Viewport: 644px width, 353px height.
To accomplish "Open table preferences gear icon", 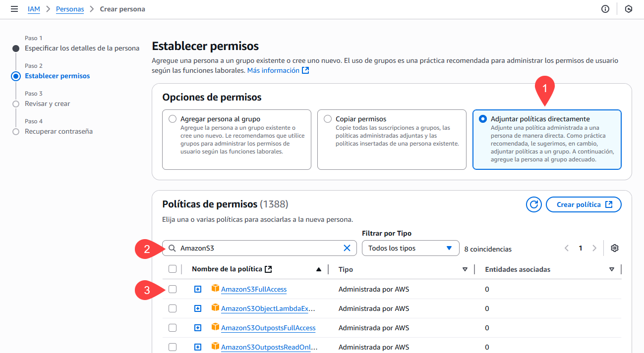I will click(x=615, y=248).
